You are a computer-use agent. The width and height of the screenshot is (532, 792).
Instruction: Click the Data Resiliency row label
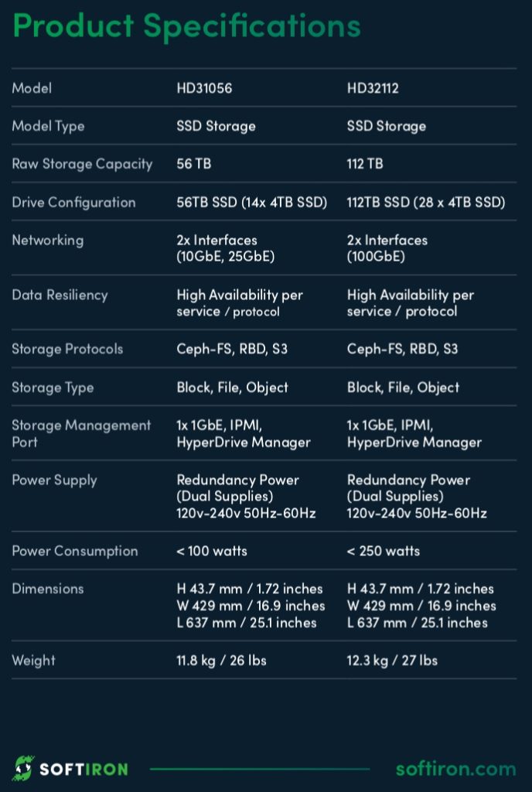(x=60, y=295)
